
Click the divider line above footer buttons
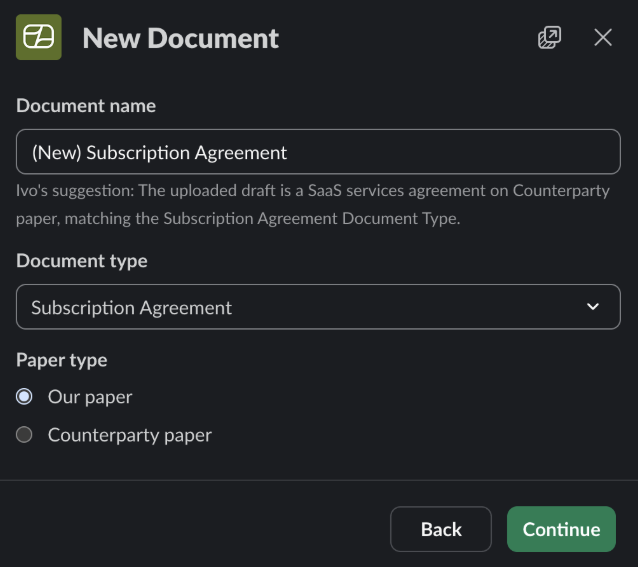(319, 480)
